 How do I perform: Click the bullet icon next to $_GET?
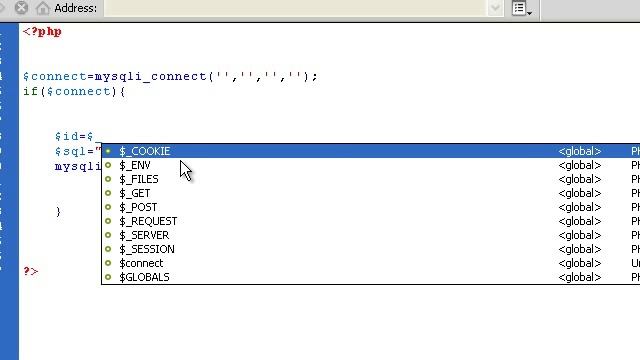[x=108, y=193]
